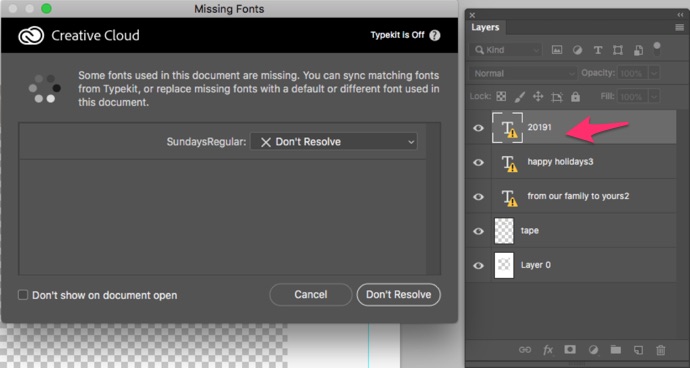The image size is (690, 368).
Task: Lock image pixels brush icon
Action: (520, 96)
